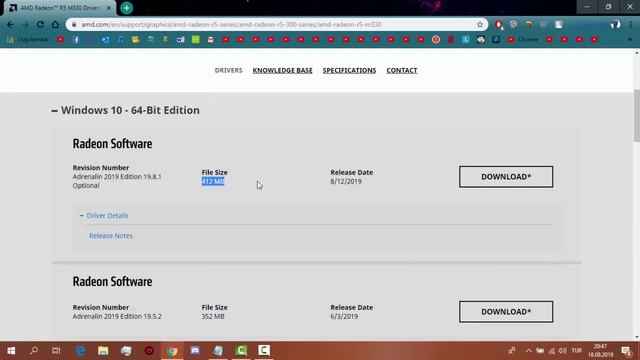Open a new tab with the plus button
Image resolution: width=640 pixels, height=360 pixels.
click(x=127, y=8)
